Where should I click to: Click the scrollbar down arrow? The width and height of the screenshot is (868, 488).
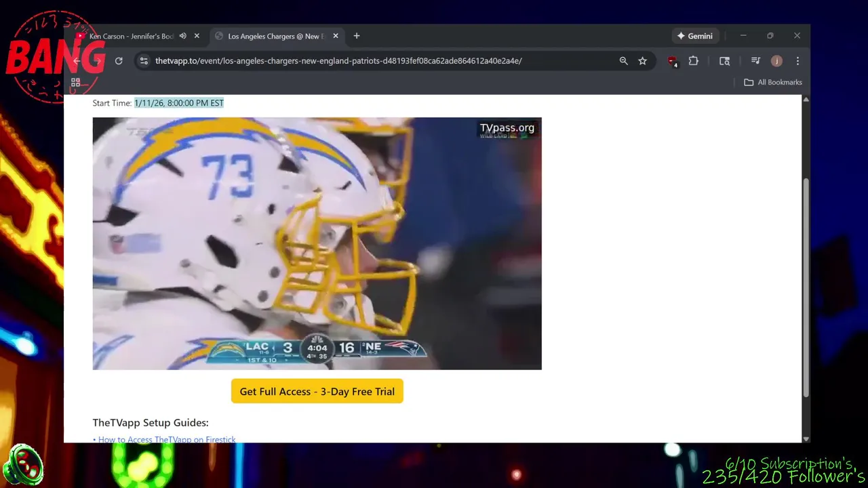tap(806, 439)
